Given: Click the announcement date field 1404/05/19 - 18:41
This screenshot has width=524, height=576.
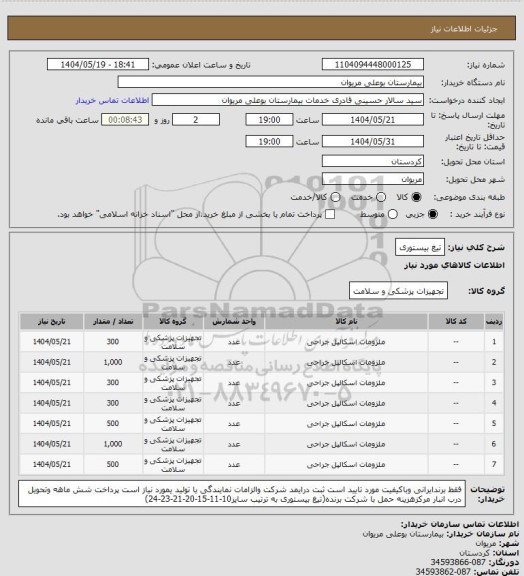Looking at the screenshot, I should pyautogui.click(x=98, y=64).
